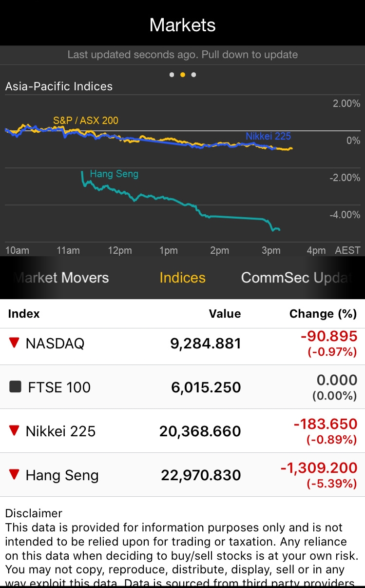Tap the Hang Seng -1,309.200 change value
The image size is (365, 588).
pyautogui.click(x=319, y=468)
